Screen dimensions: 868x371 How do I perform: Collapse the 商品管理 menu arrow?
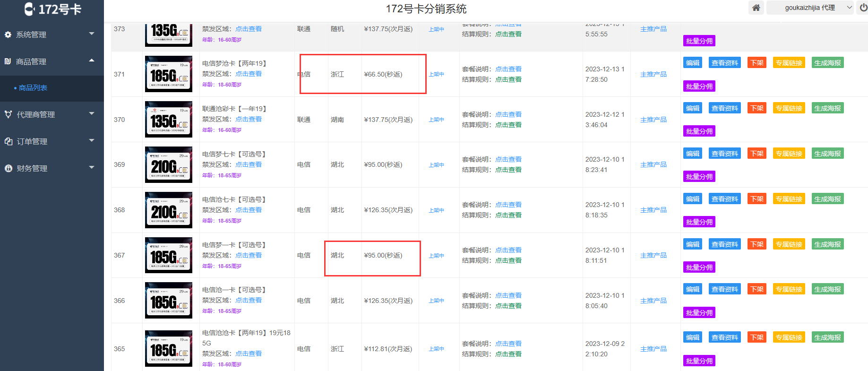(x=92, y=60)
